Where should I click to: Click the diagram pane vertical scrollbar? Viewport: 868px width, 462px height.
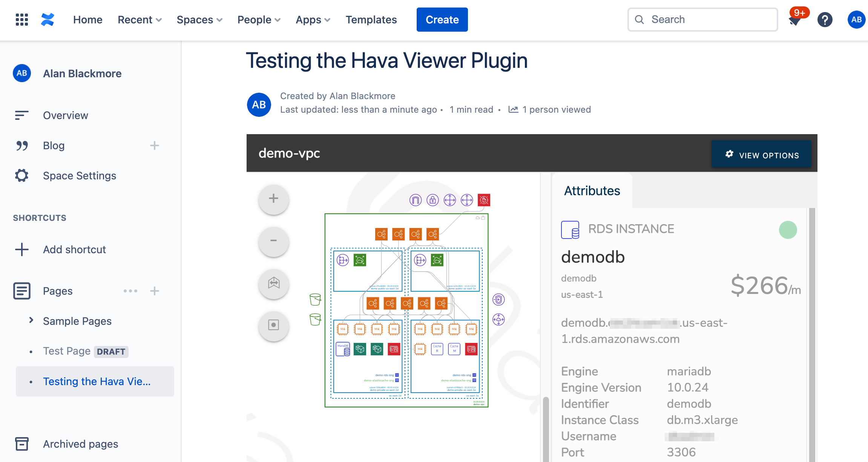pyautogui.click(x=546, y=429)
